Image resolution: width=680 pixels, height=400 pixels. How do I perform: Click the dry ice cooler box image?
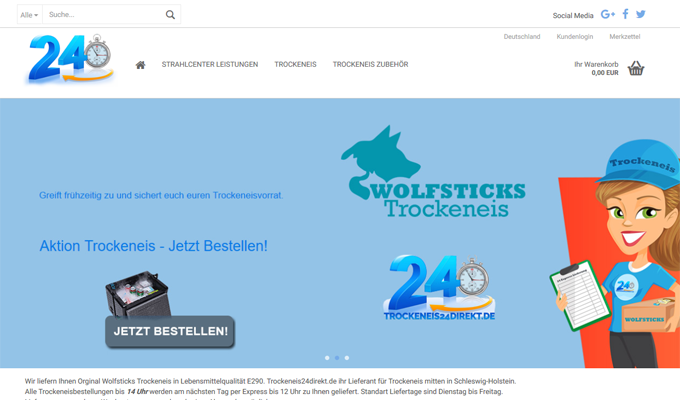pyautogui.click(x=137, y=294)
